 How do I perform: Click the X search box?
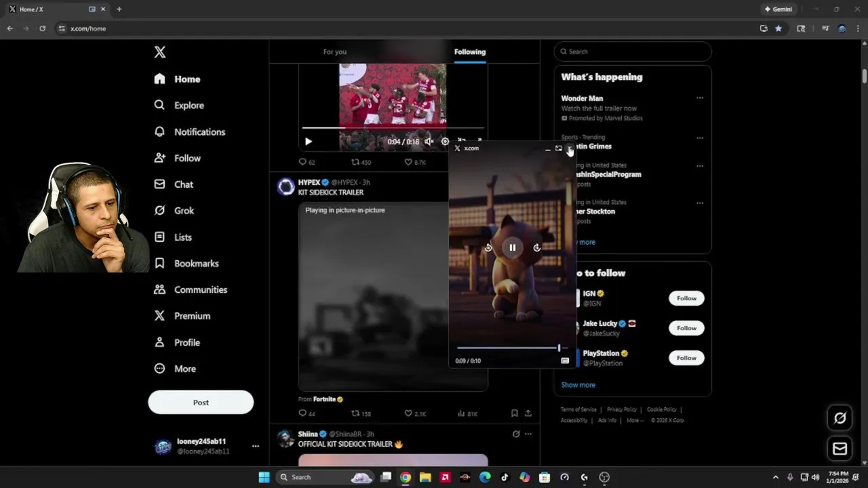coord(633,52)
